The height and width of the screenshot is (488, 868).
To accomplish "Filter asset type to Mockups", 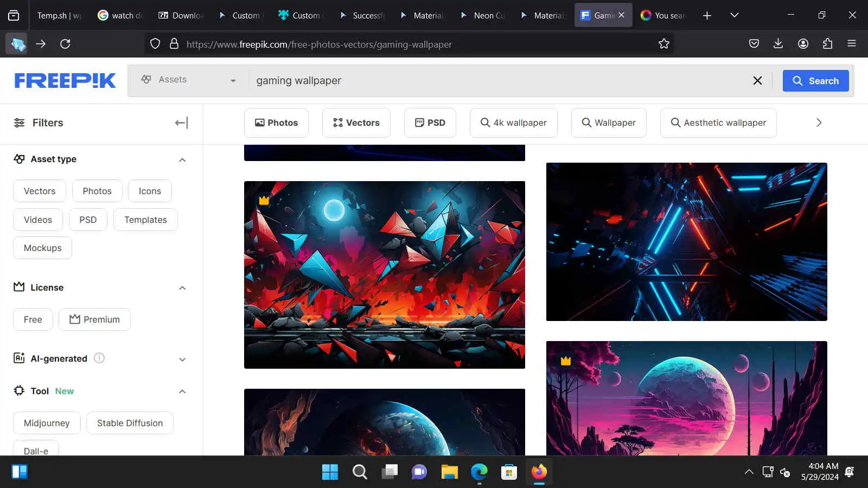I will point(43,248).
